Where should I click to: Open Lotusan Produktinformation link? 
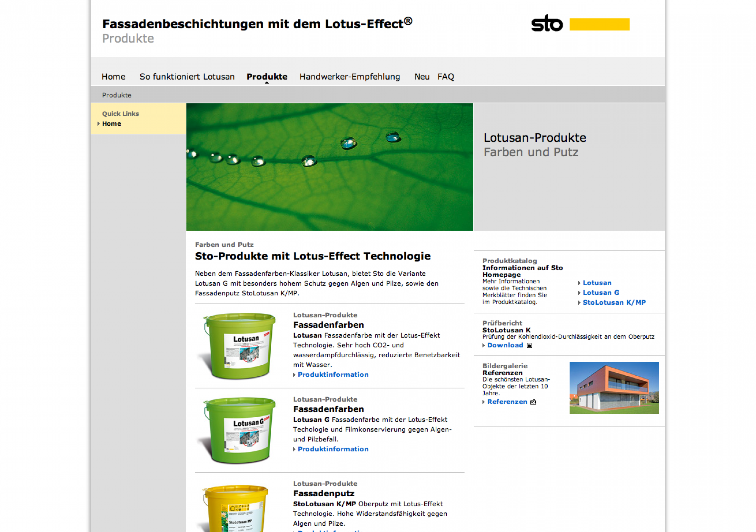pos(333,375)
